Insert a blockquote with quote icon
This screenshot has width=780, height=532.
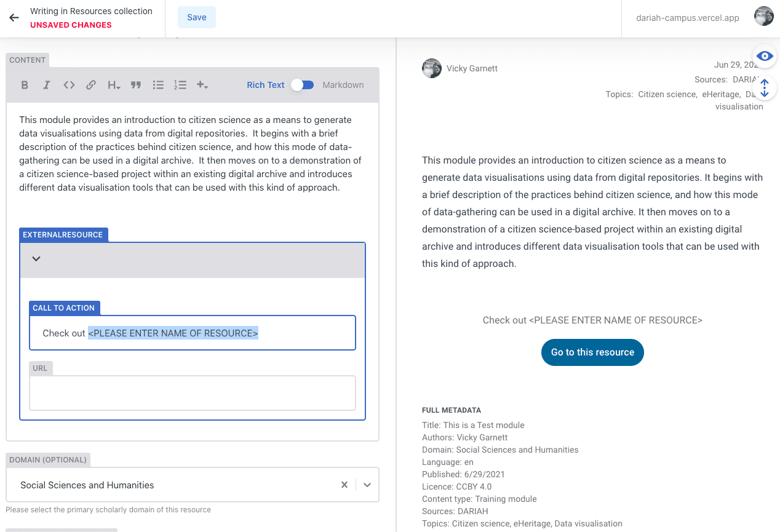136,85
